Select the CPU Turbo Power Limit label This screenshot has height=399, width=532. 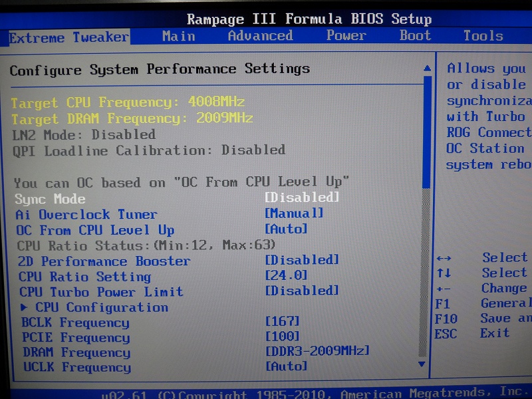(x=101, y=292)
